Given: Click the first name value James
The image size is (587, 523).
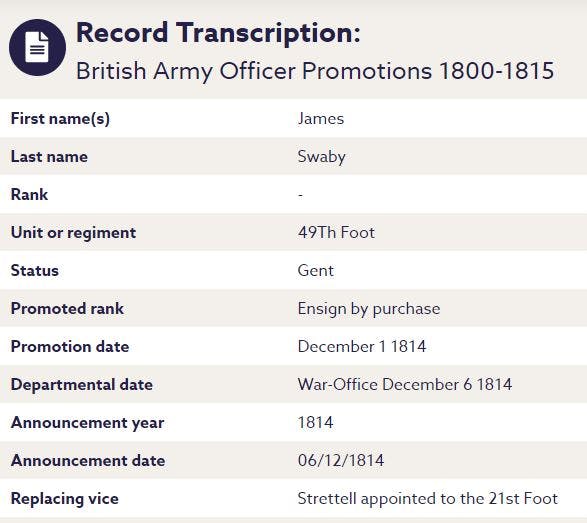Looking at the screenshot, I should tap(321, 119).
